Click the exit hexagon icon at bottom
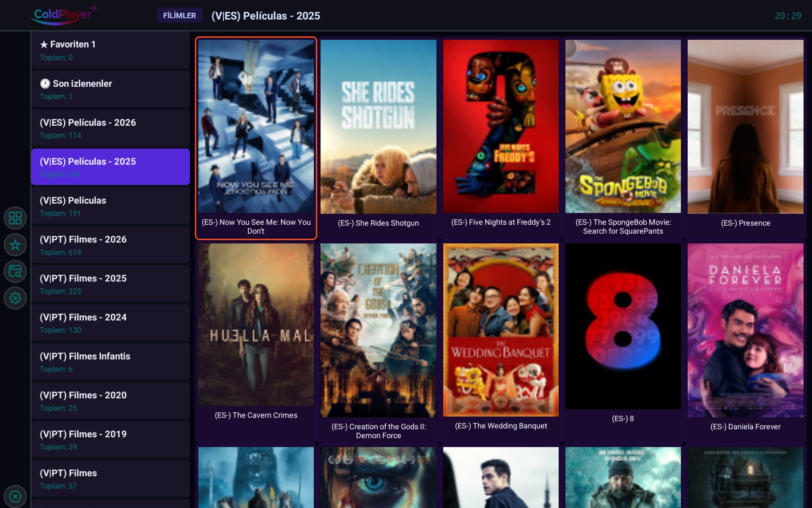The image size is (812, 508). (x=15, y=496)
